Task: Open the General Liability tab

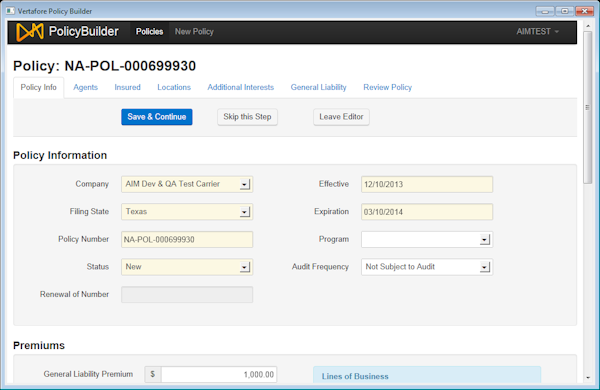Action: tap(318, 87)
